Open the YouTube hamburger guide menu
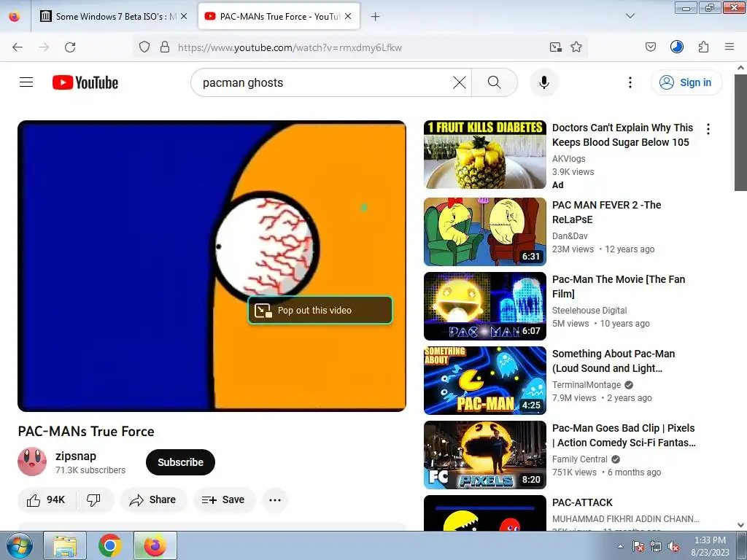This screenshot has width=747, height=560. pos(26,82)
